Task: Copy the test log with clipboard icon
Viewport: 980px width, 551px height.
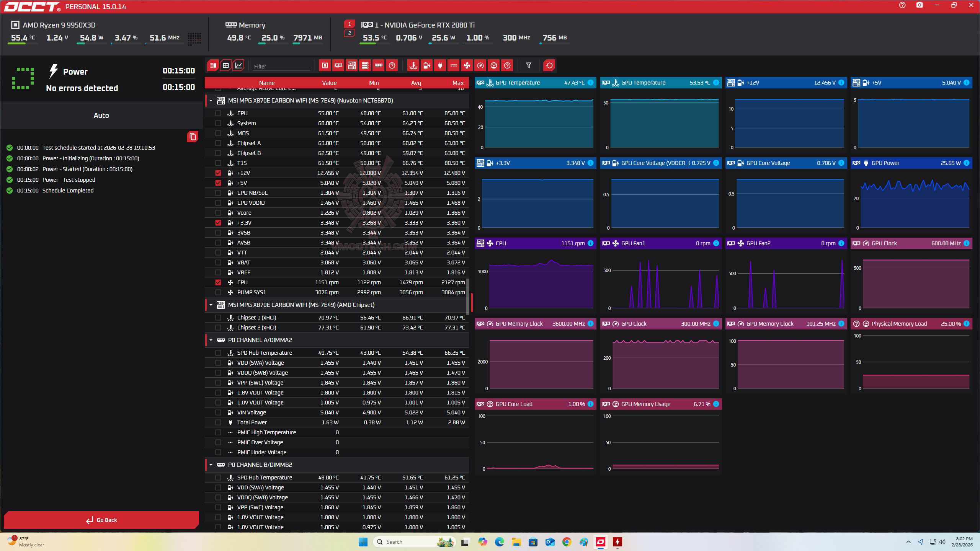Action: point(193,137)
